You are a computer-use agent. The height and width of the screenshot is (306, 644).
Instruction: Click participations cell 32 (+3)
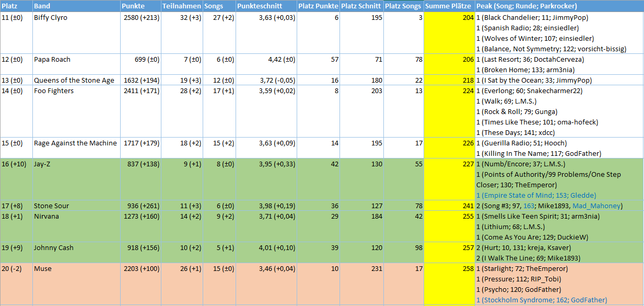pos(181,33)
